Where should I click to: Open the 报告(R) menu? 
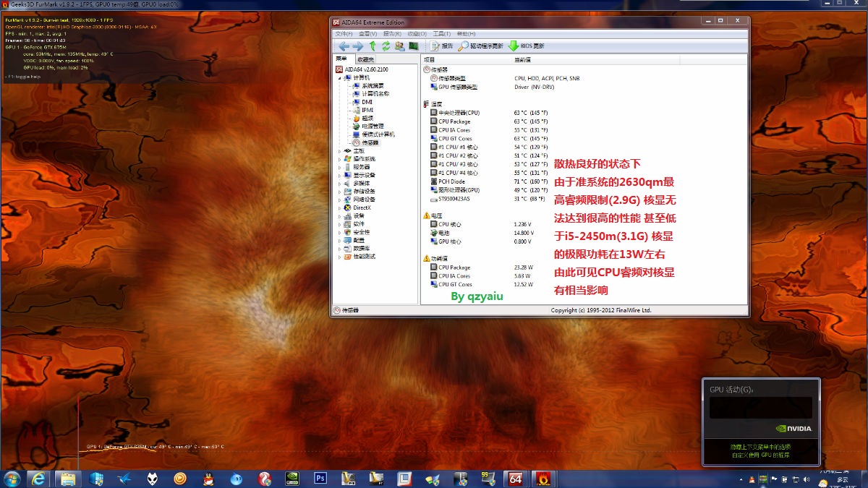(x=392, y=33)
